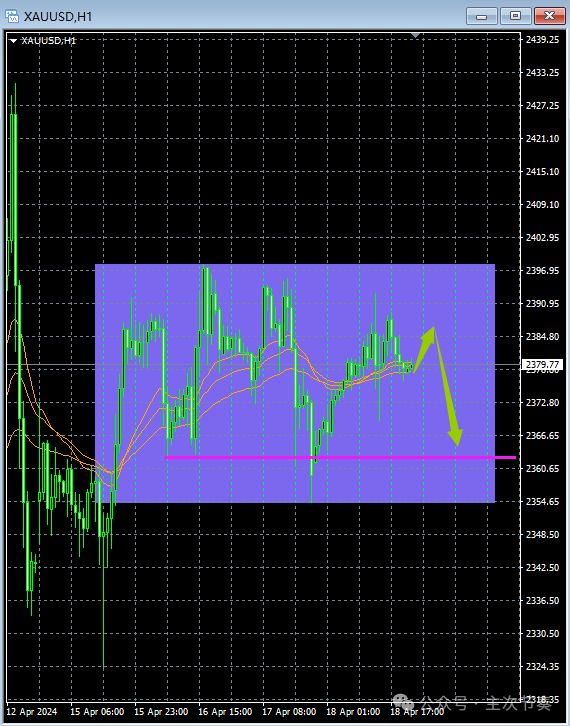The image size is (570, 726).
Task: Click the 18 Apr 17:00 time label
Action: click(417, 712)
